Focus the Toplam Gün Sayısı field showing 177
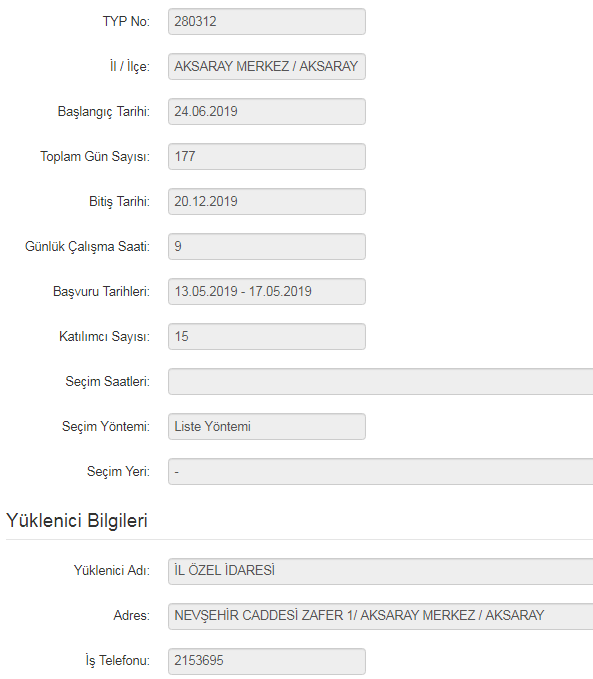 point(267,157)
